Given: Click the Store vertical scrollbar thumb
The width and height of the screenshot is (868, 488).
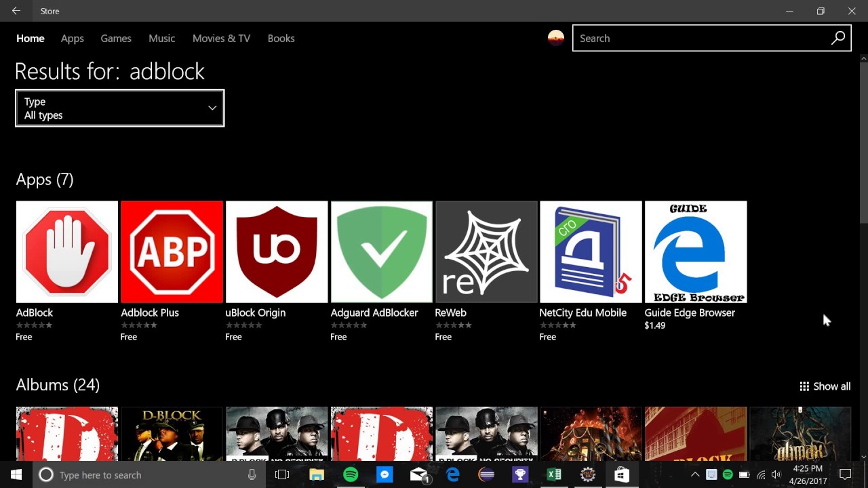Looking at the screenshot, I should click(x=863, y=142).
